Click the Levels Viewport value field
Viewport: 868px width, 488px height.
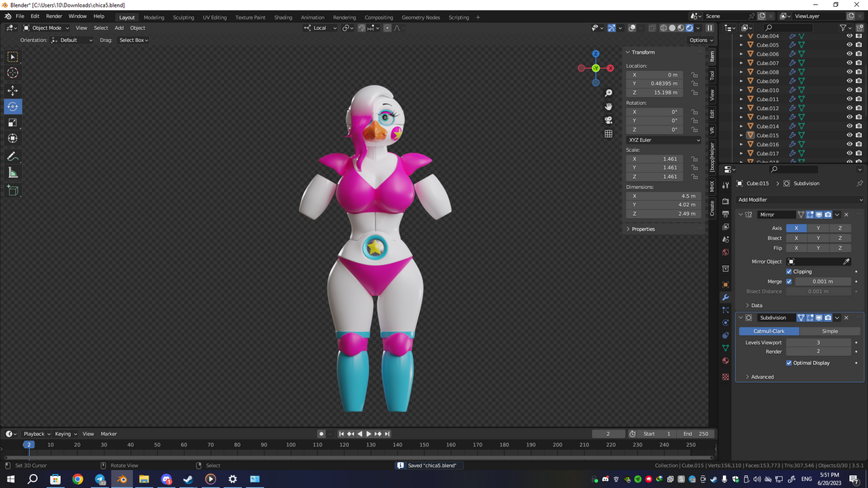[818, 343]
